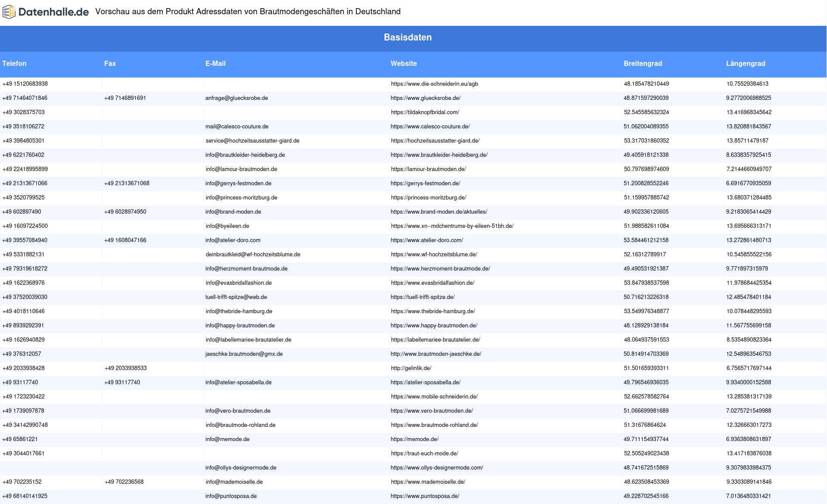Select fax number +49 21313671068
Screen dimensions: 827x504
tap(127, 184)
